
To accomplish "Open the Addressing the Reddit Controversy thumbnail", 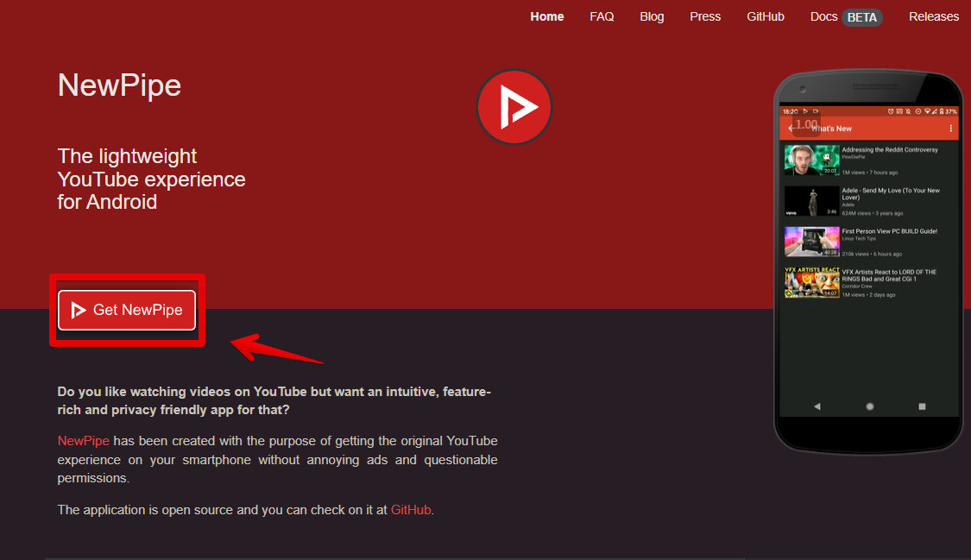I will [812, 160].
